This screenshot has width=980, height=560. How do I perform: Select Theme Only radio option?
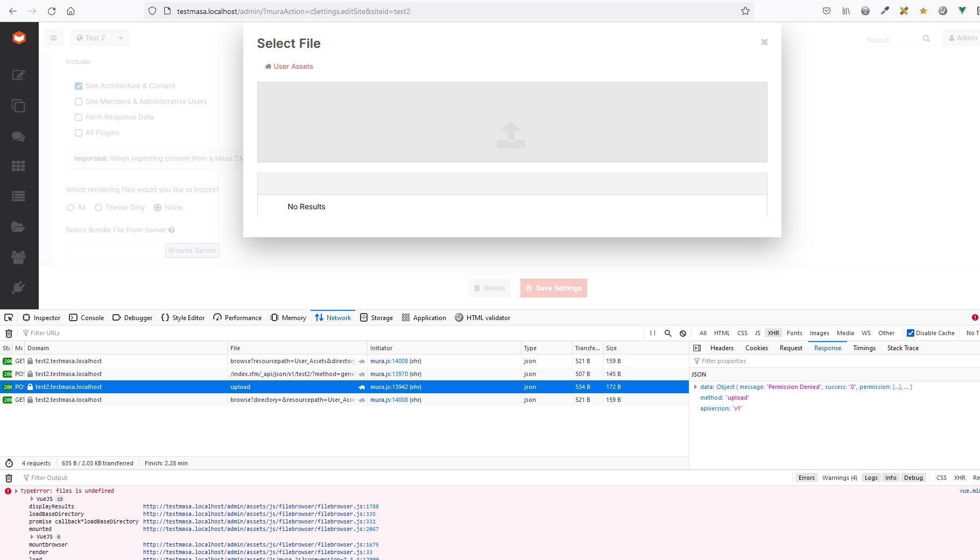click(98, 208)
